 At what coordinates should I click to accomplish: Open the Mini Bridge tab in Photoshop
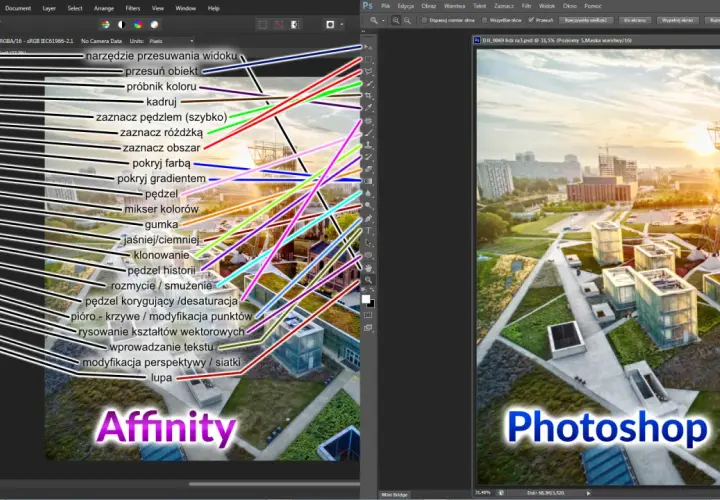click(394, 494)
